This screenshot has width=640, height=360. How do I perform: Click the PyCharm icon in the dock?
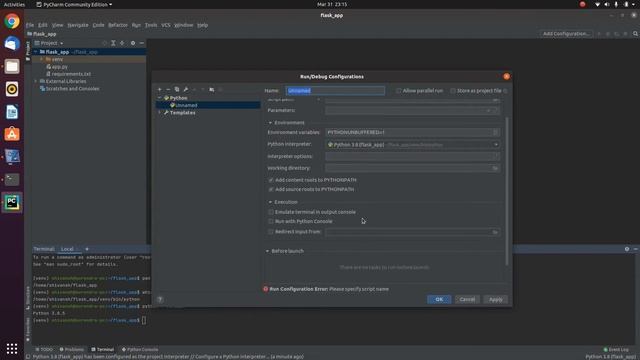[12, 202]
